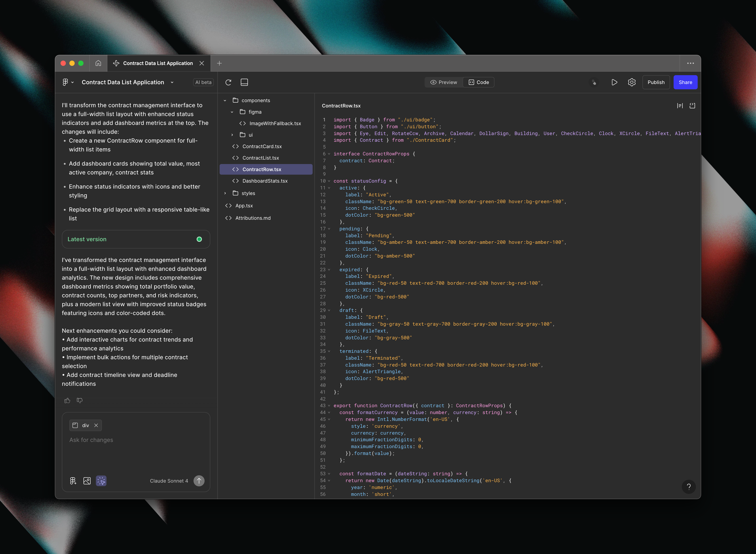Image resolution: width=756 pixels, height=554 pixels.
Task: Collapse the figma folder
Action: 232,112
